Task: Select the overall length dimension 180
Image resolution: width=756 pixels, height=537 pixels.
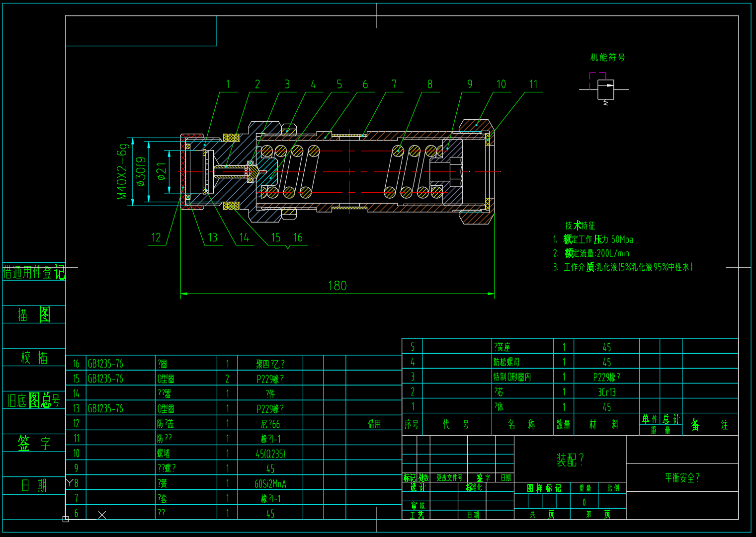Action: [337, 286]
